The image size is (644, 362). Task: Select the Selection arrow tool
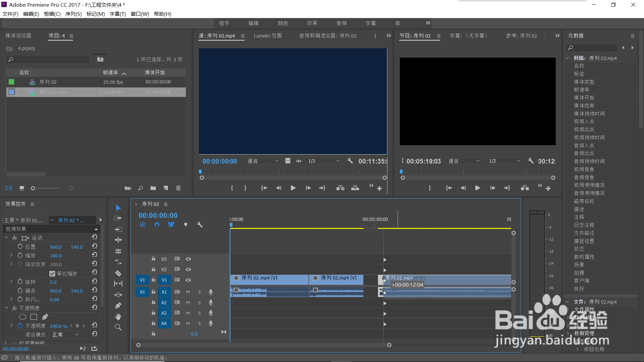[x=118, y=208]
